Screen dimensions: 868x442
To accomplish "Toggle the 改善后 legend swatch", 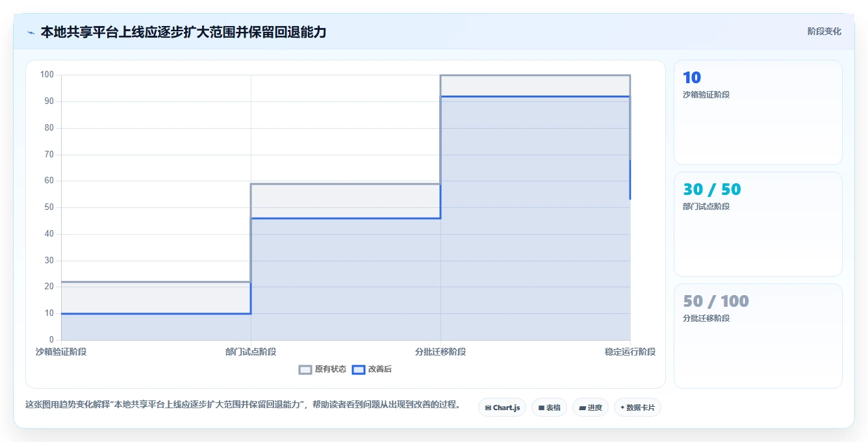I will tap(359, 369).
